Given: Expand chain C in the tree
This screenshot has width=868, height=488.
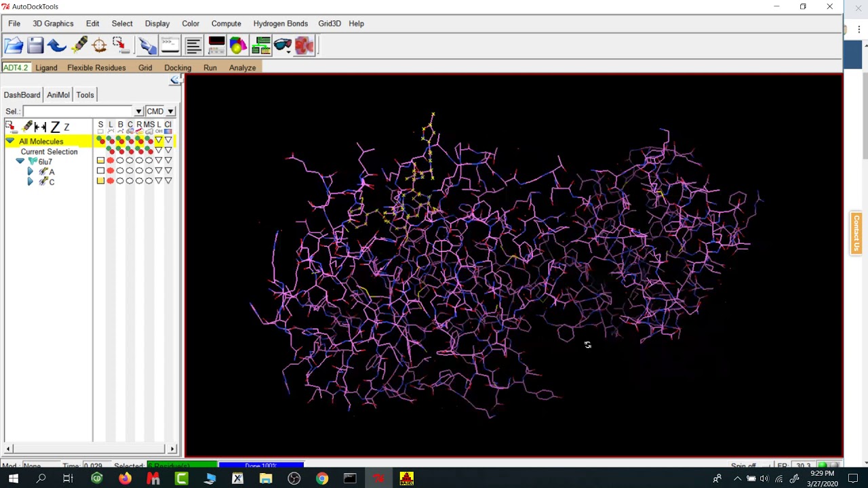Looking at the screenshot, I should (30, 182).
